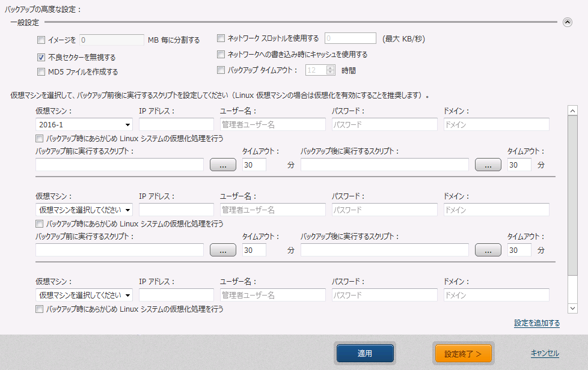This screenshot has width=588, height=370.
Task: Browse for pre-backup script in second VM
Action: pyautogui.click(x=222, y=250)
